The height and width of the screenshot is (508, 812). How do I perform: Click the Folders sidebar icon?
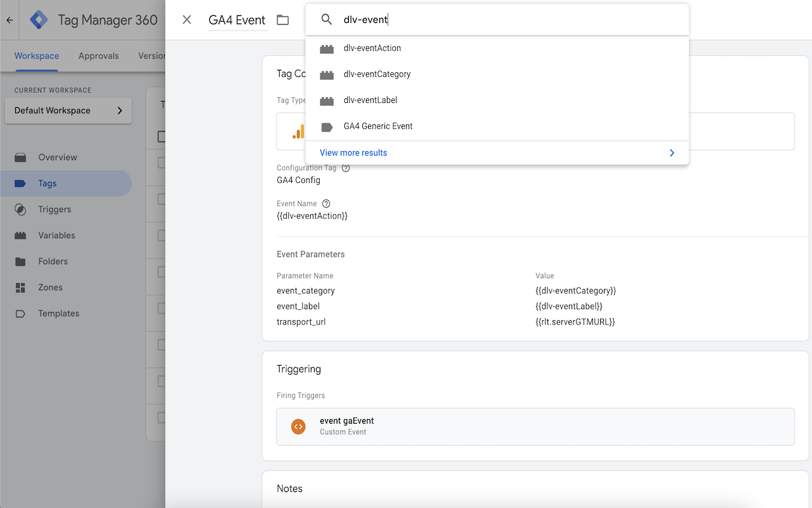[x=20, y=262]
